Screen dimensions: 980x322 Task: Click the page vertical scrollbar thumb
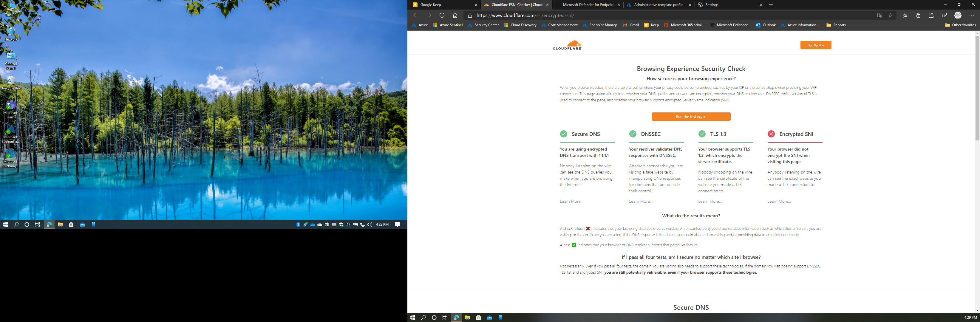977,87
